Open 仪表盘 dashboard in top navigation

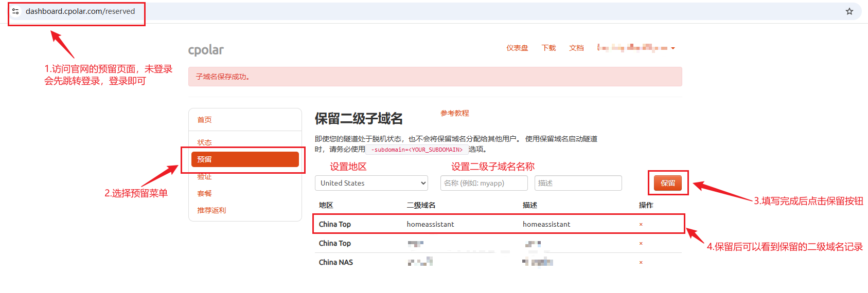pos(517,48)
